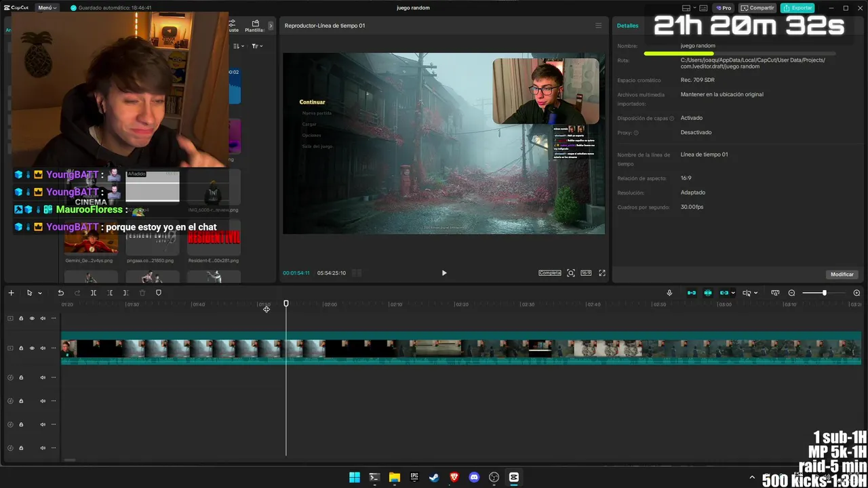
Task: Show hidden icons tray arrow in taskbar
Action: tap(751, 477)
